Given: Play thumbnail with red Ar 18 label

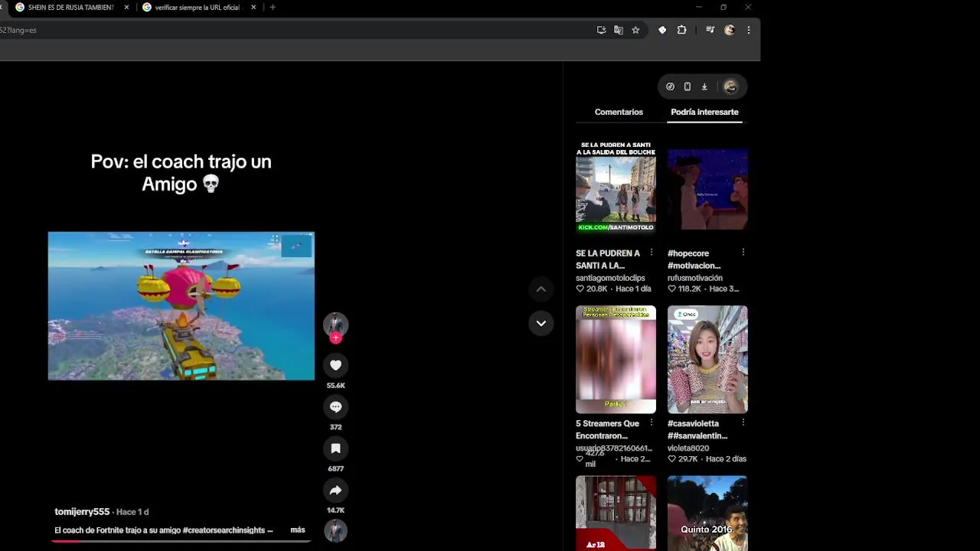Looking at the screenshot, I should pos(616,513).
